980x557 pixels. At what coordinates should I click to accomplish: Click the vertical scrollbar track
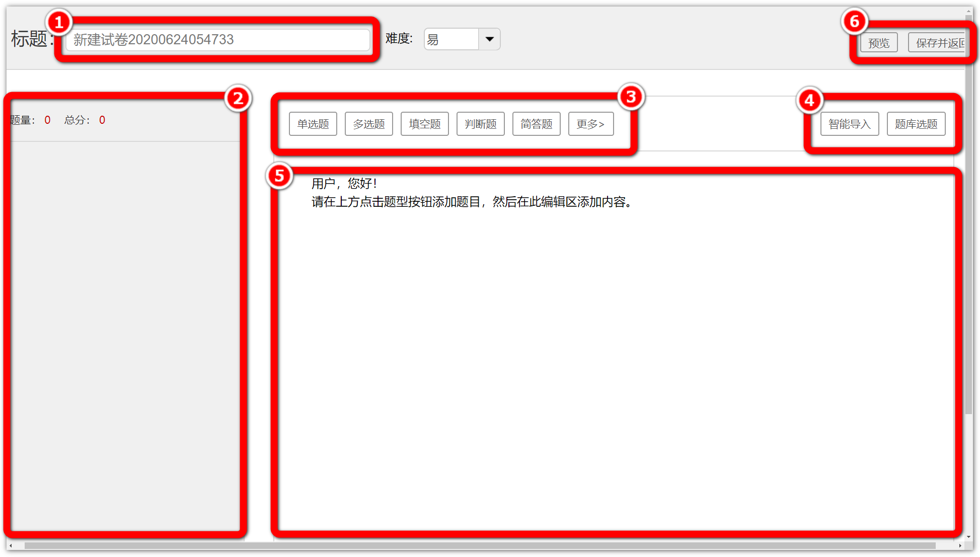pyautogui.click(x=968, y=473)
